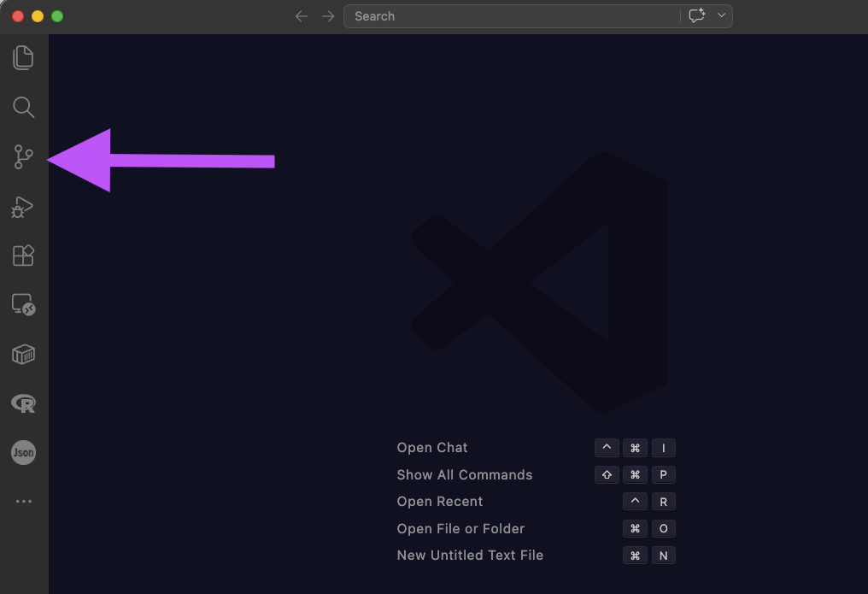Go forward with the right arrow
Screen dimensions: 868x594
328,16
